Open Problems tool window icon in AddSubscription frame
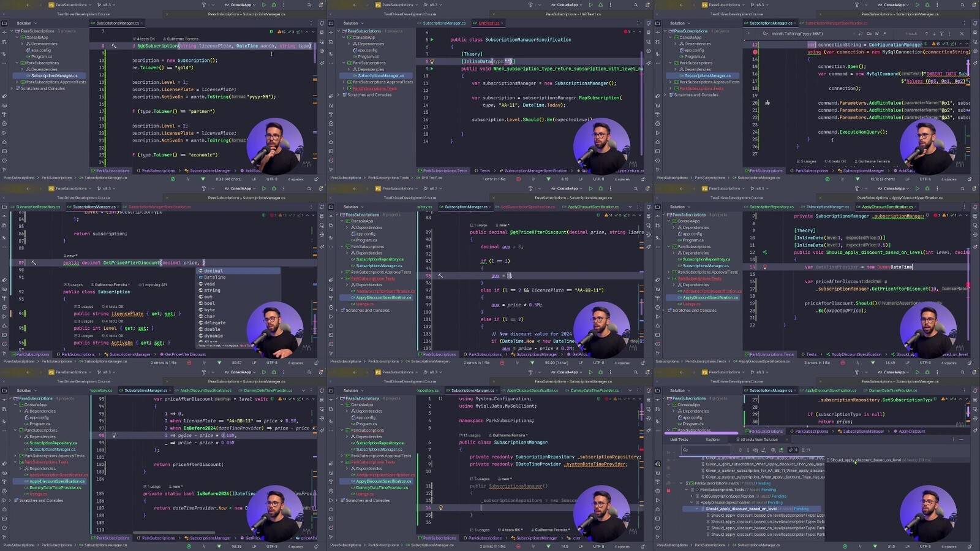The width and height of the screenshot is (980, 551). (x=4, y=161)
